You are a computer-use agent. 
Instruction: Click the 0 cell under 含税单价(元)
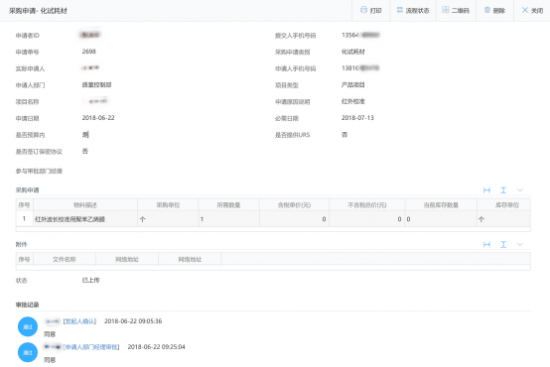(x=294, y=219)
